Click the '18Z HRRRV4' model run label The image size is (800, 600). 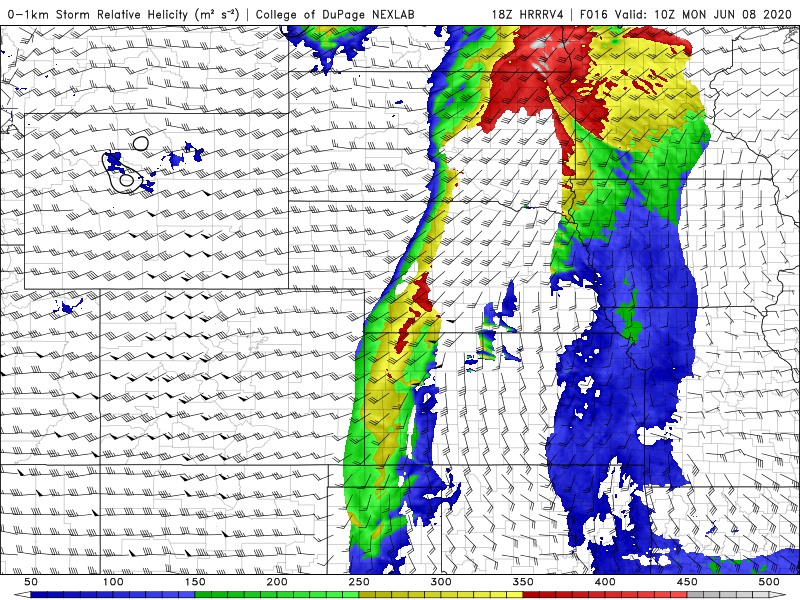(x=527, y=14)
